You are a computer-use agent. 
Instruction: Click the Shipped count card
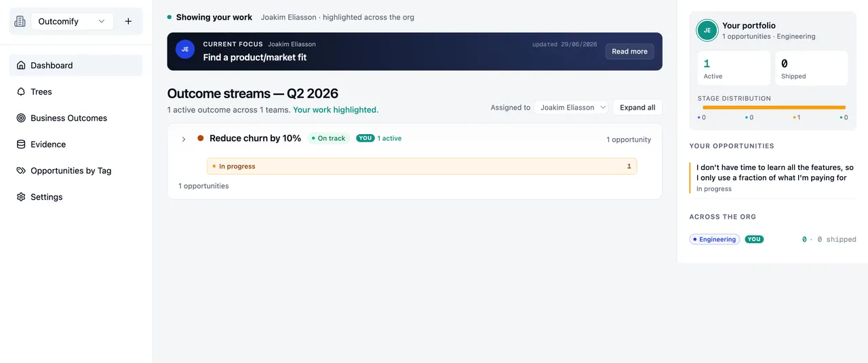[811, 68]
